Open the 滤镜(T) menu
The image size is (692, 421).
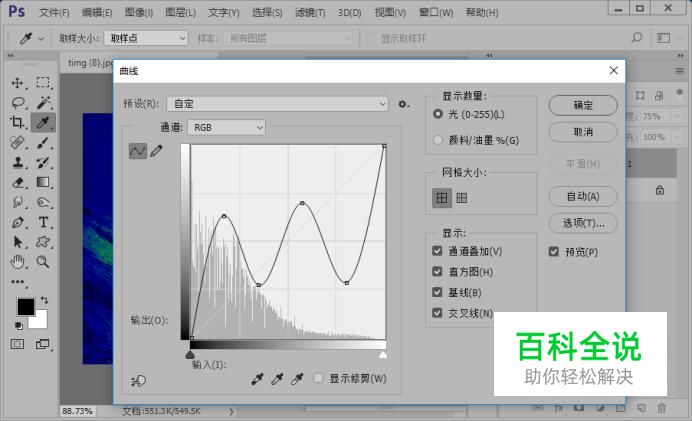click(310, 12)
